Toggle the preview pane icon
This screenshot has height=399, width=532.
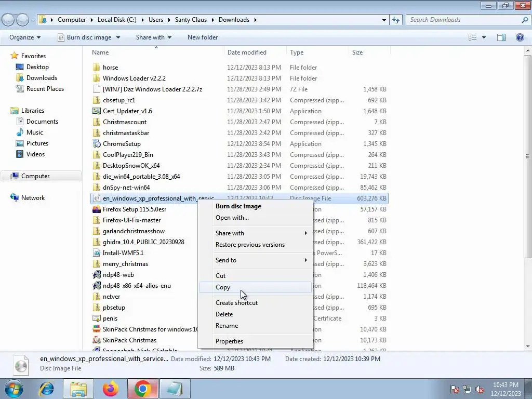(501, 37)
